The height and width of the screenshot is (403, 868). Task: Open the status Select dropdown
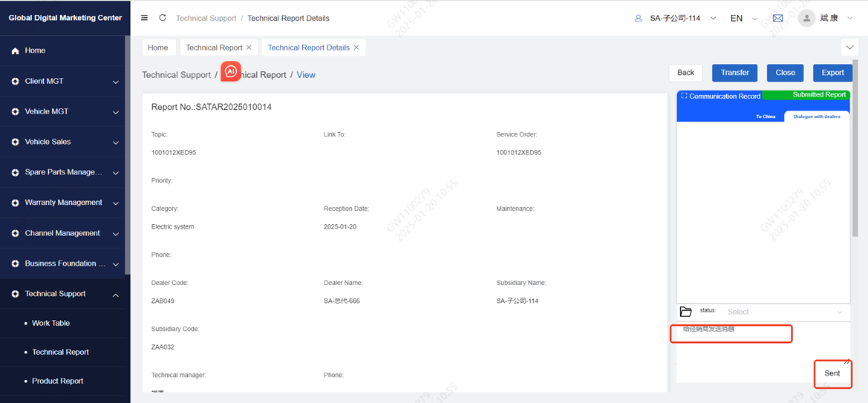pyautogui.click(x=785, y=312)
